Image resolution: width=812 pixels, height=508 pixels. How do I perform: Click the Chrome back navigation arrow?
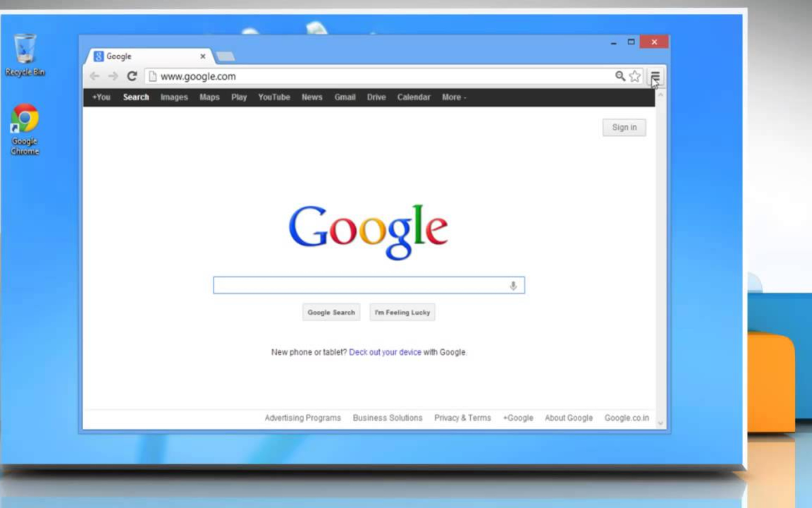(94, 76)
